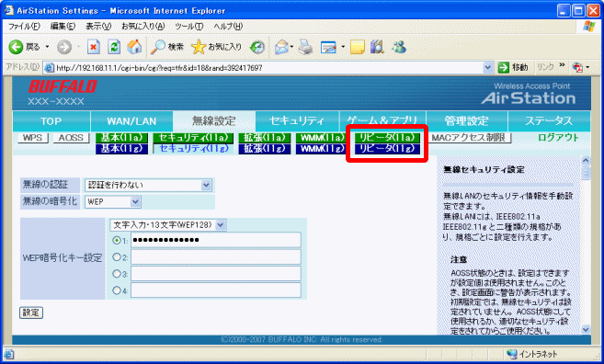Select WEP key radio button 2
The height and width of the screenshot is (364, 604).
coord(117,257)
